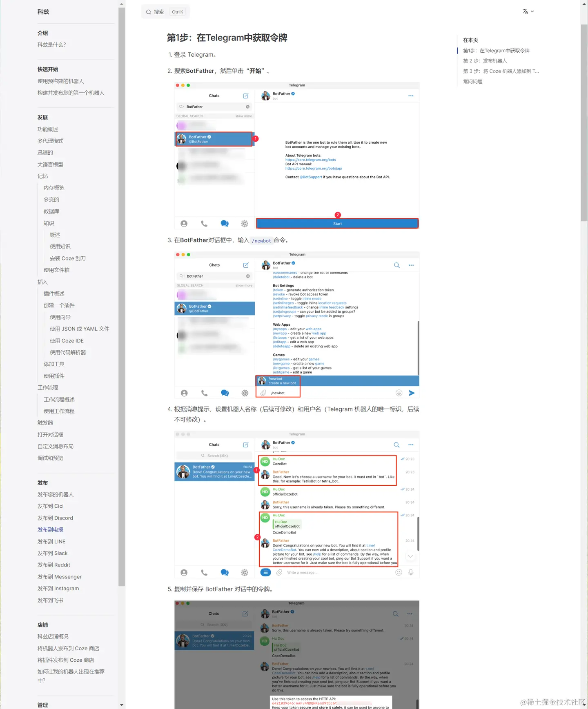Collapse the '工作流程' section

click(x=48, y=388)
